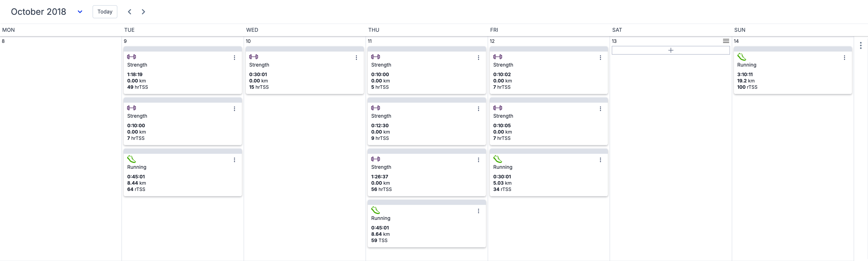Select Thursday 1:26:37 Strength workout card

[x=426, y=175]
